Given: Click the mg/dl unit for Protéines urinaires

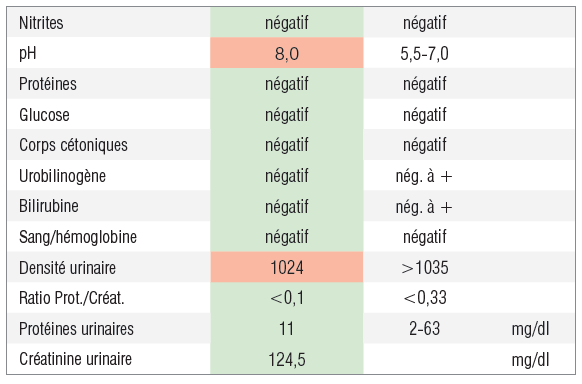Looking at the screenshot, I should (x=530, y=329).
